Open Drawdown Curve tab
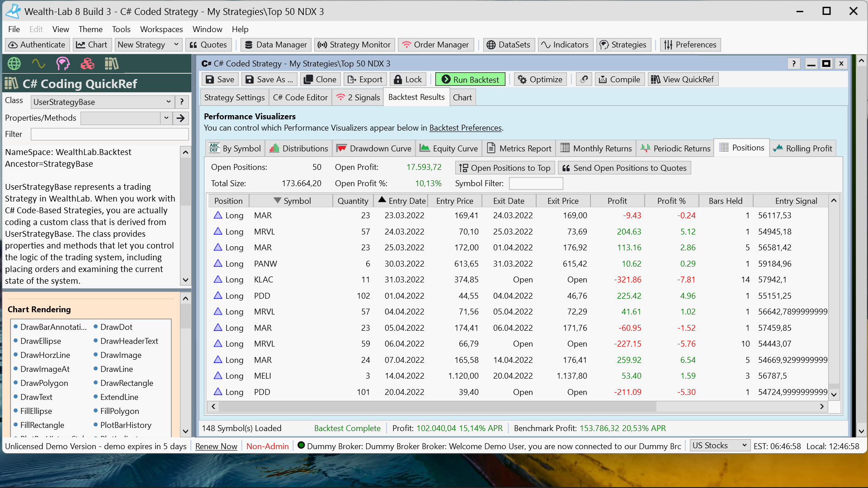Viewport: 868px width, 488px height. [374, 148]
